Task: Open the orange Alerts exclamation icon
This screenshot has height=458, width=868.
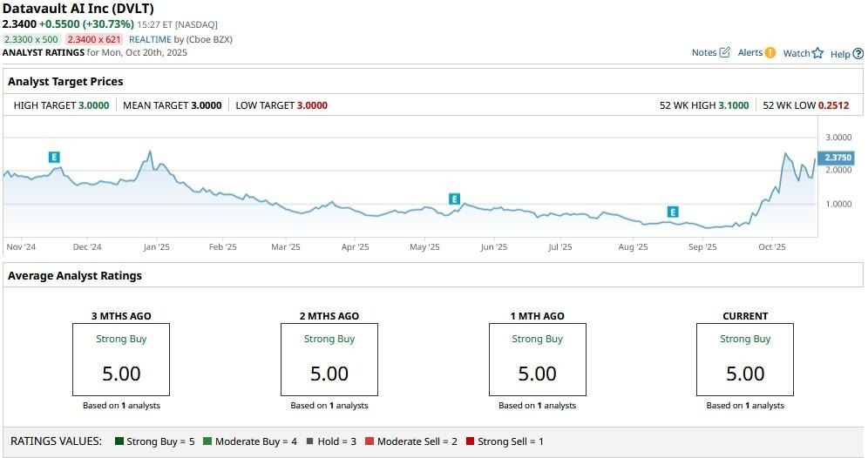Action: (770, 53)
